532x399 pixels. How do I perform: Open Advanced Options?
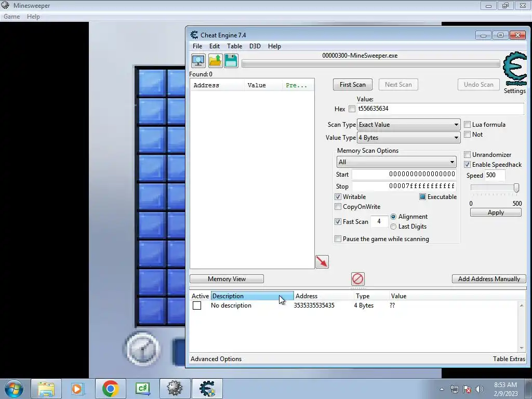click(216, 359)
